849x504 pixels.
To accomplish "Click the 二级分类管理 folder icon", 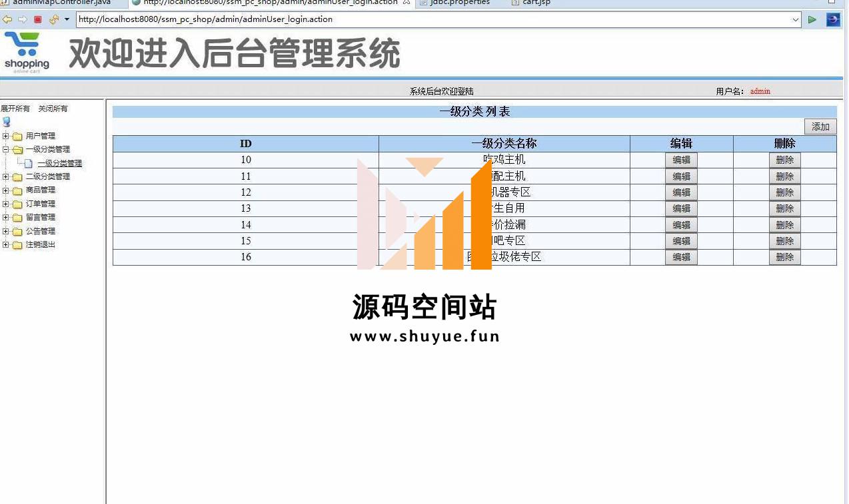I will tap(17, 176).
